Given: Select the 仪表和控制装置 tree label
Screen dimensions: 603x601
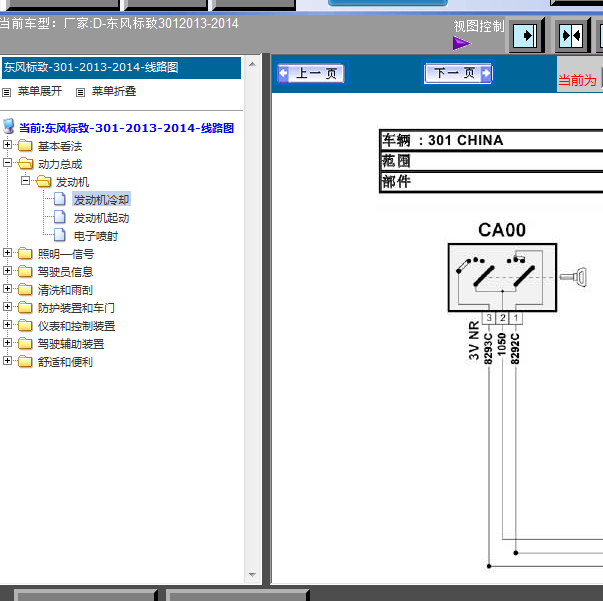Looking at the screenshot, I should [77, 326].
